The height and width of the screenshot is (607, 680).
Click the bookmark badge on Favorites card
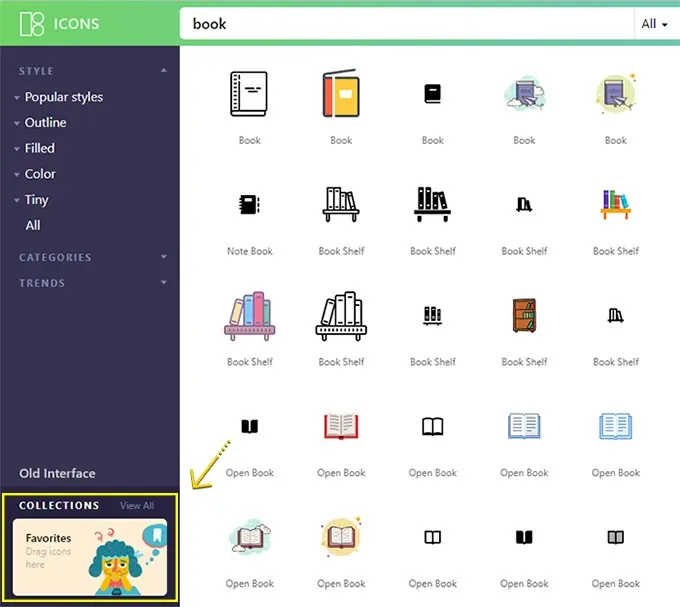tap(157, 535)
